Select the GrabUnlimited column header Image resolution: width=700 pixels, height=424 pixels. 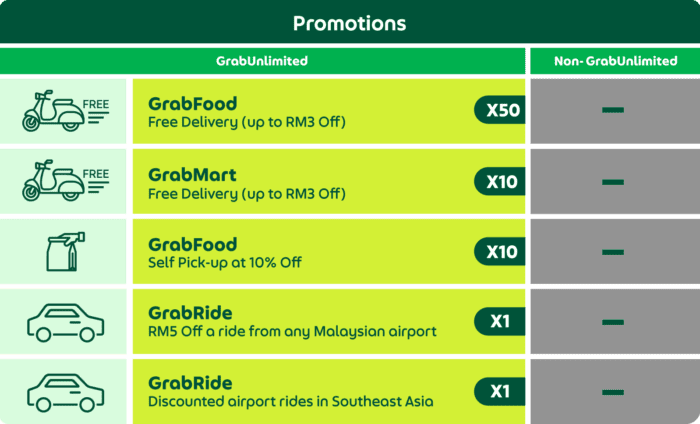coord(262,61)
